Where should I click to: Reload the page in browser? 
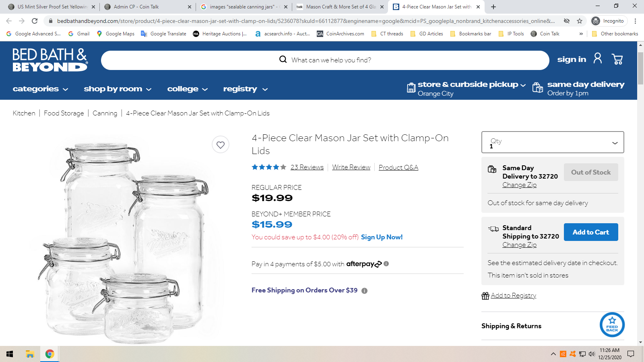pos(35,21)
